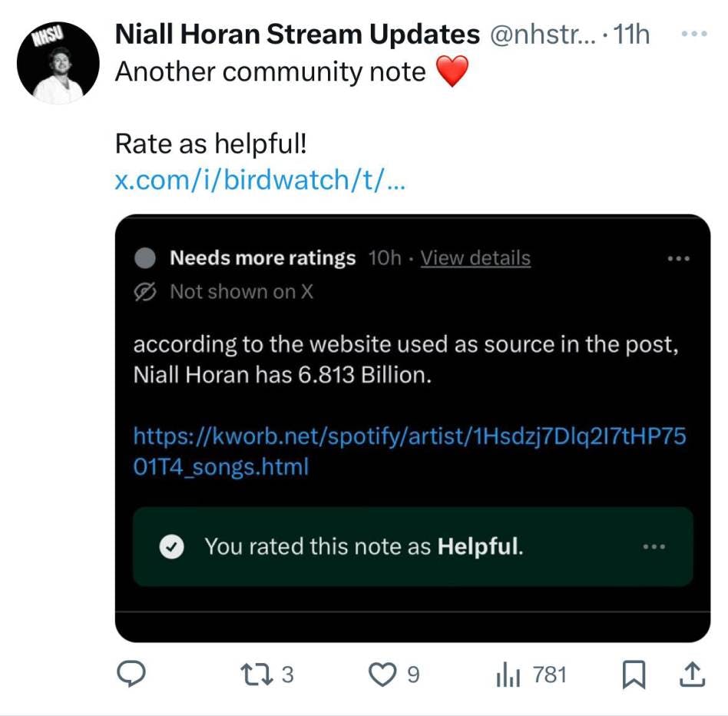The width and height of the screenshot is (728, 716).
Task: Open the 'Niall Horan Stream Updates' profile name
Action: pyautogui.click(x=297, y=35)
